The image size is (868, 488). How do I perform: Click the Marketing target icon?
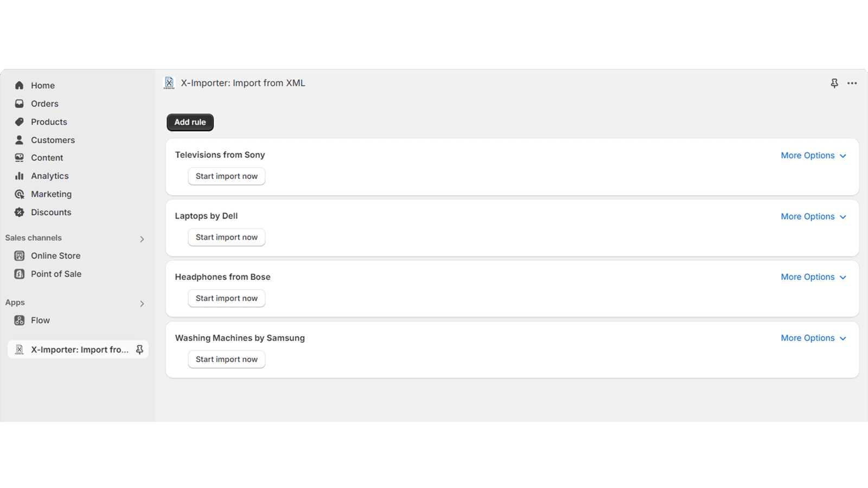click(x=20, y=194)
